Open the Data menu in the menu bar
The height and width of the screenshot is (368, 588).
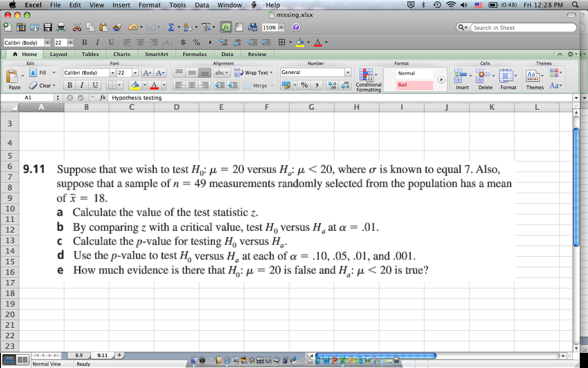[x=202, y=5]
